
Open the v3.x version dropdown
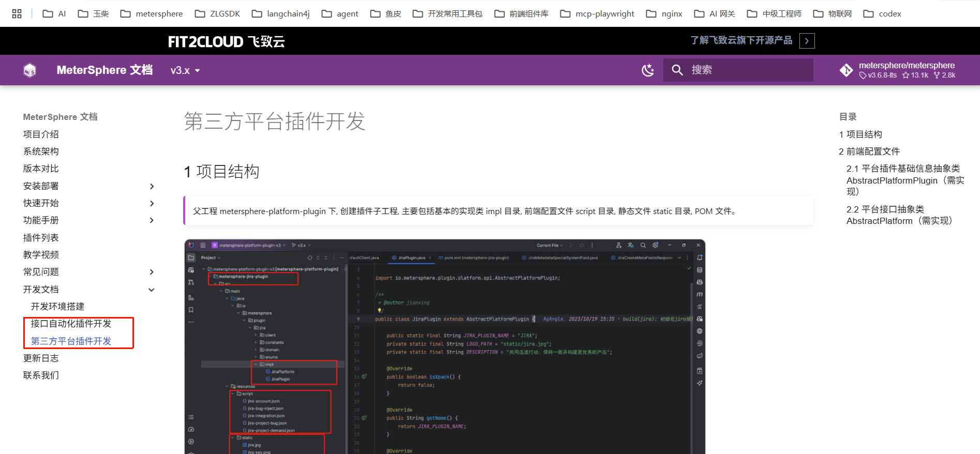tap(185, 70)
